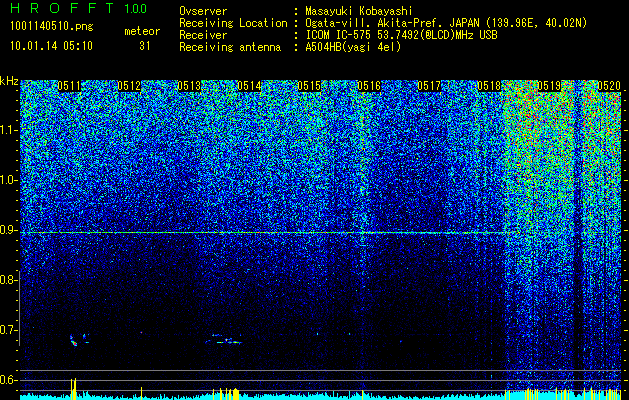629x400 pixels.
Task: Click the 'Receiver' field label
Action: click(x=203, y=35)
